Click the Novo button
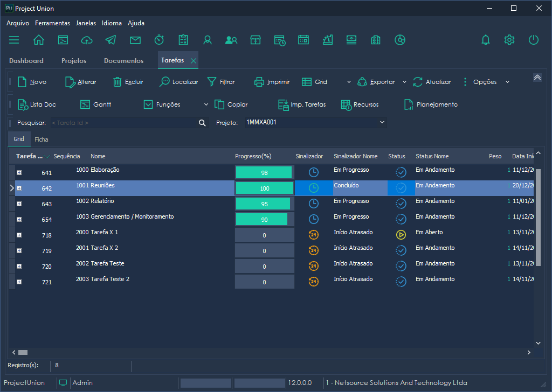The width and height of the screenshot is (552, 392). 32,82
